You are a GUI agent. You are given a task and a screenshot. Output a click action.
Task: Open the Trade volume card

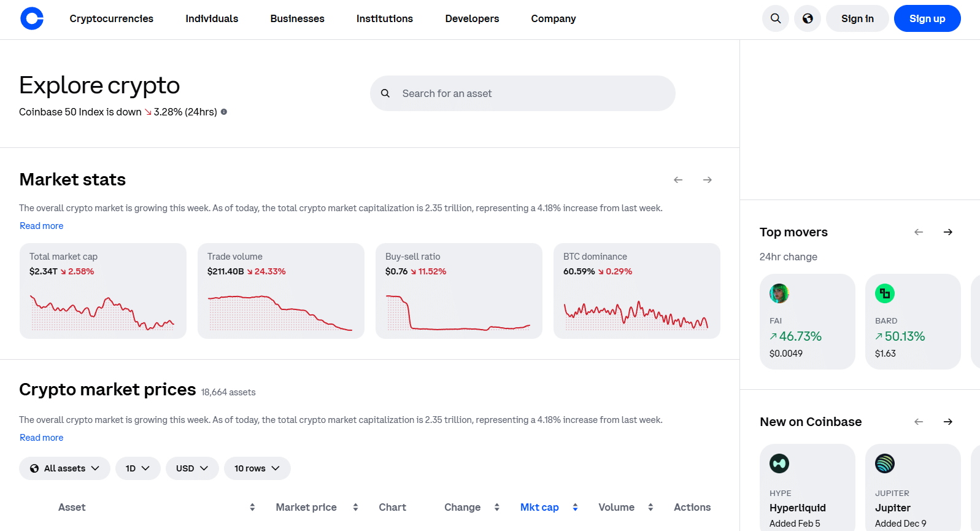281,291
